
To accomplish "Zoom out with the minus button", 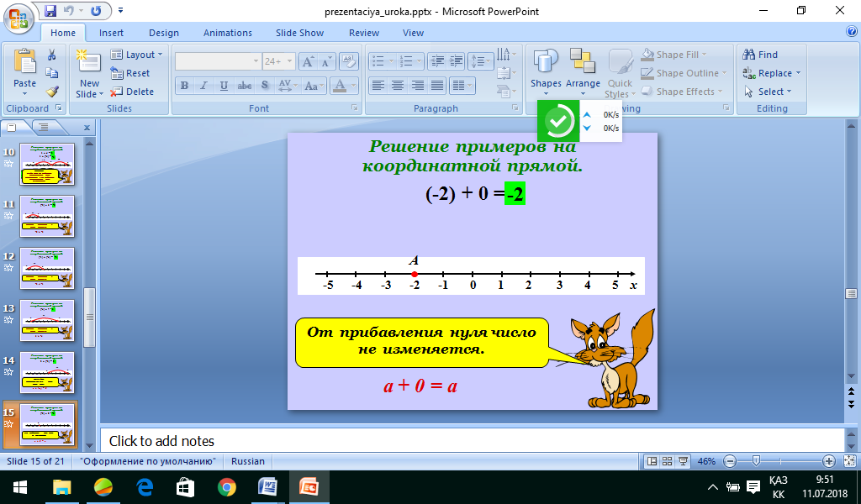I will pos(730,461).
